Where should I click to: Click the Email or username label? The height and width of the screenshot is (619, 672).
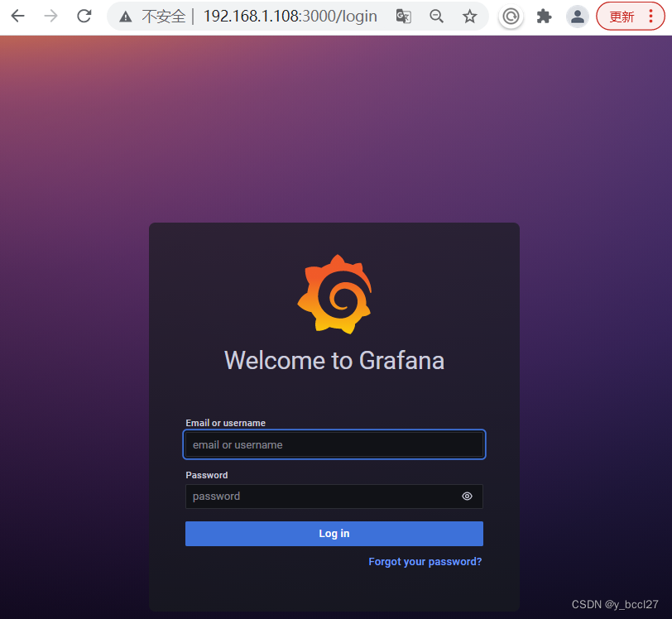coord(225,423)
